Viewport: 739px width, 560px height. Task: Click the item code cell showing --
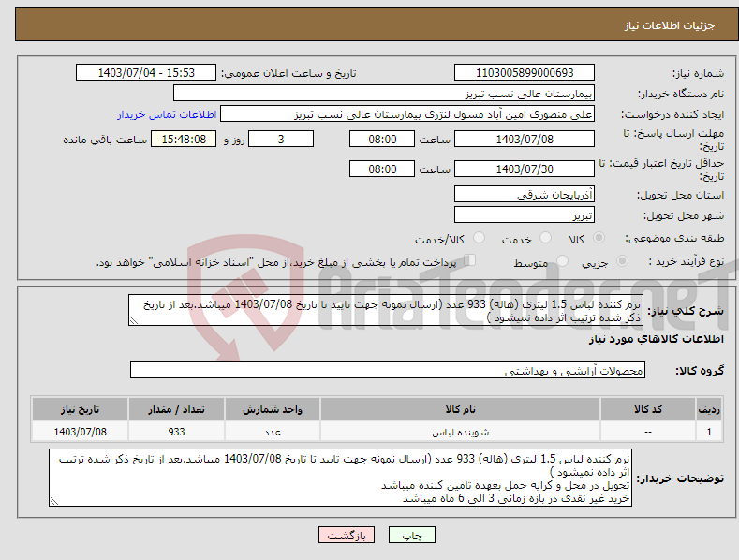tap(648, 432)
